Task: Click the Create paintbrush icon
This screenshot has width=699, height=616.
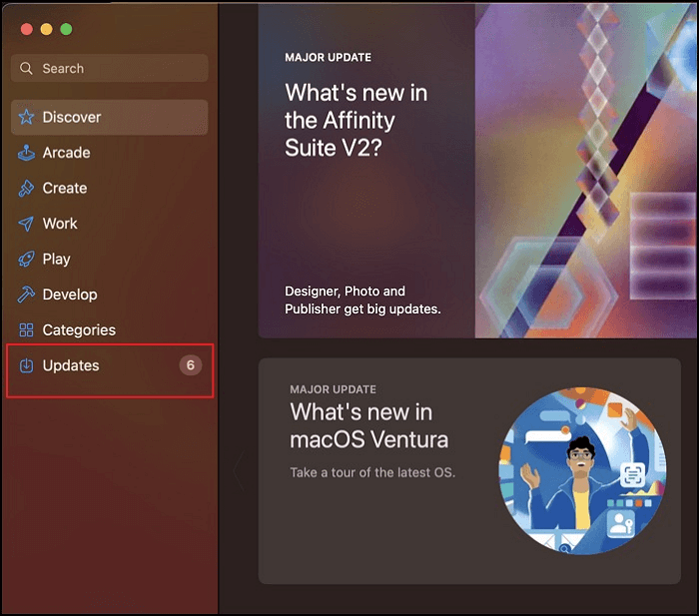Action: point(26,188)
